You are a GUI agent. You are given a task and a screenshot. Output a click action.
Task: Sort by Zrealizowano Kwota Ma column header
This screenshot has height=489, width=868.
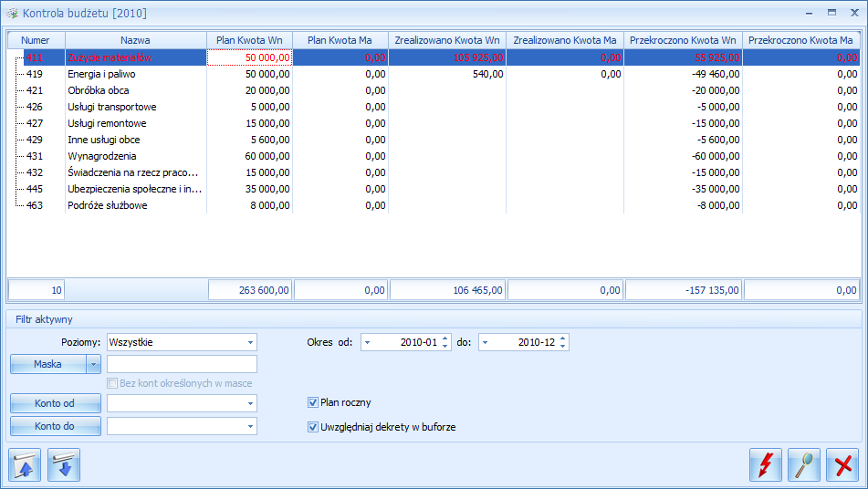565,40
